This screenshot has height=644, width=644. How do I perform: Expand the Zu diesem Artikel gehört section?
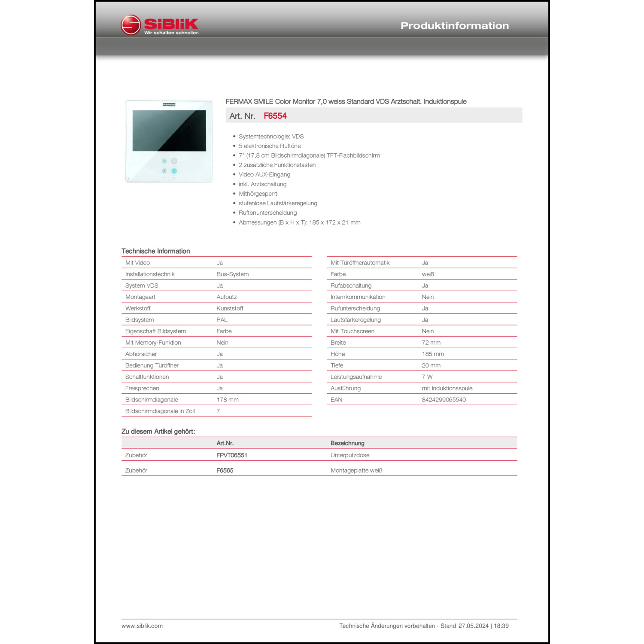[x=159, y=431]
